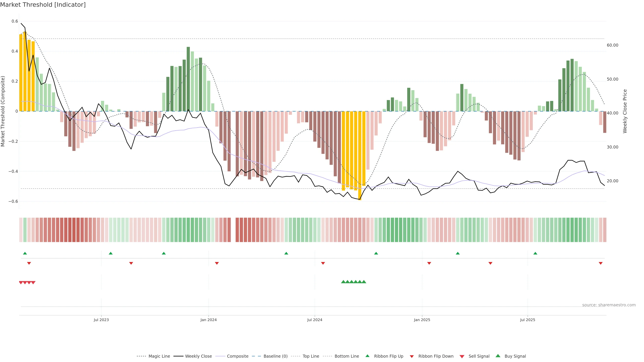Click green flip up marker after Jul 2025
644x362 pixels.
click(x=535, y=253)
